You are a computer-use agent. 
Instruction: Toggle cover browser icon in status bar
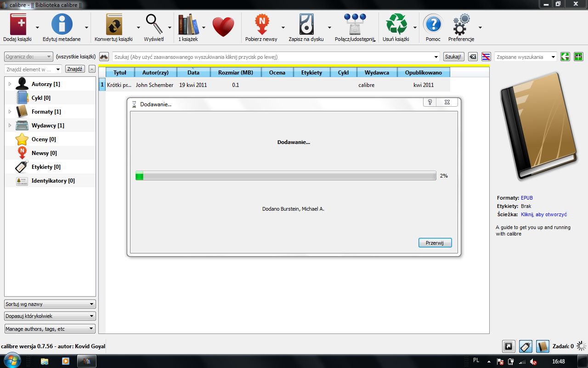(509, 346)
